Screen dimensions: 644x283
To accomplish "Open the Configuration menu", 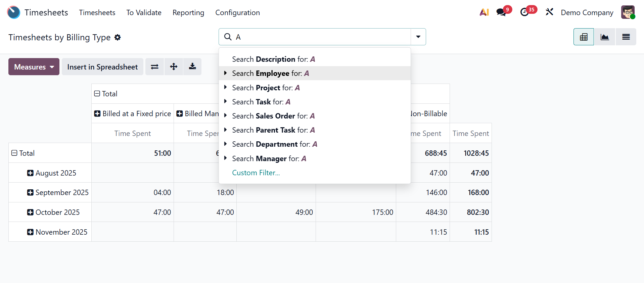I will (237, 13).
